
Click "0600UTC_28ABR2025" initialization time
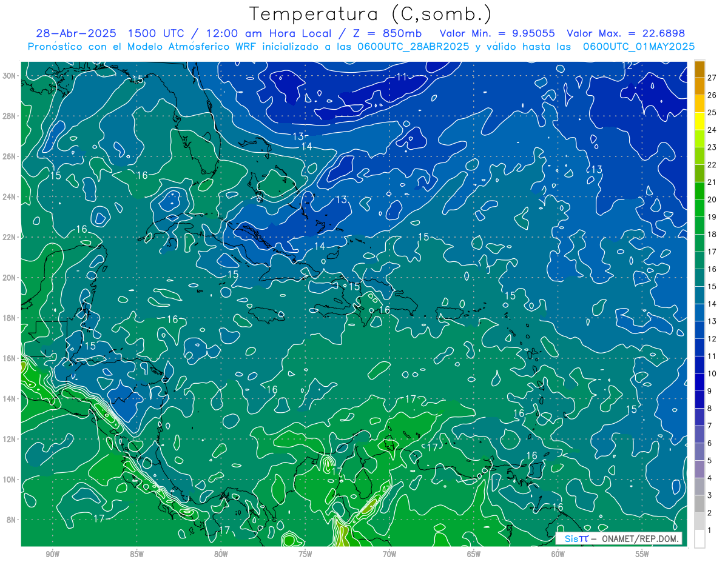coord(413,47)
